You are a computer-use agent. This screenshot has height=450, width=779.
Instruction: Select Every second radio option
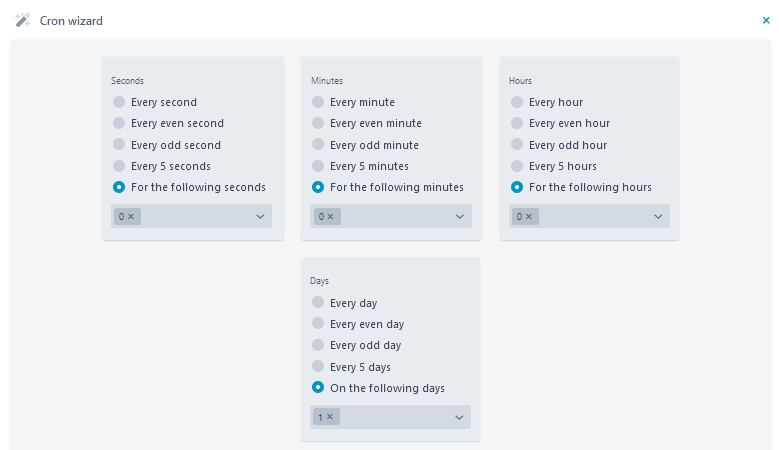coord(119,102)
